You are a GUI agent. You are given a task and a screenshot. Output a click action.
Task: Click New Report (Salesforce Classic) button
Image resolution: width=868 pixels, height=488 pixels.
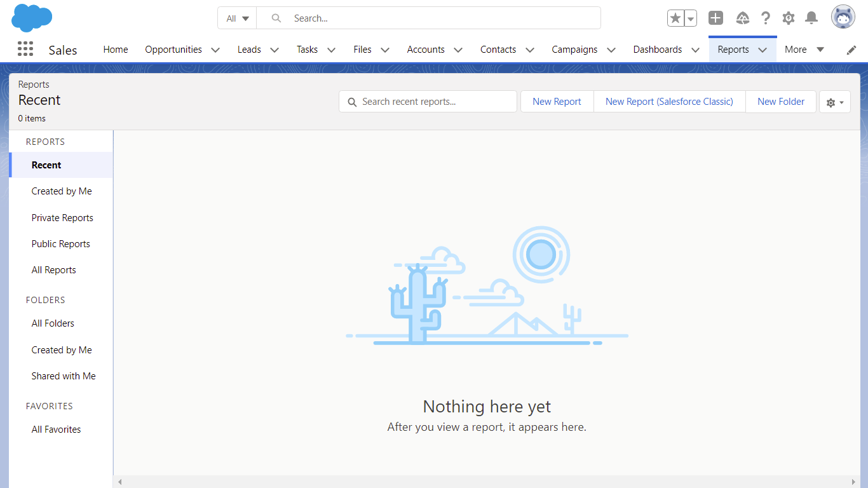click(x=670, y=102)
